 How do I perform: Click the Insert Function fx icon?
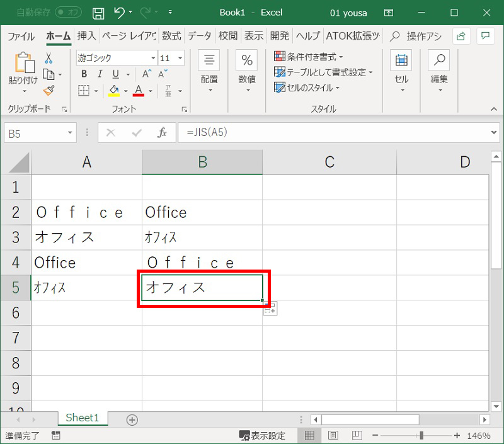pos(162,132)
